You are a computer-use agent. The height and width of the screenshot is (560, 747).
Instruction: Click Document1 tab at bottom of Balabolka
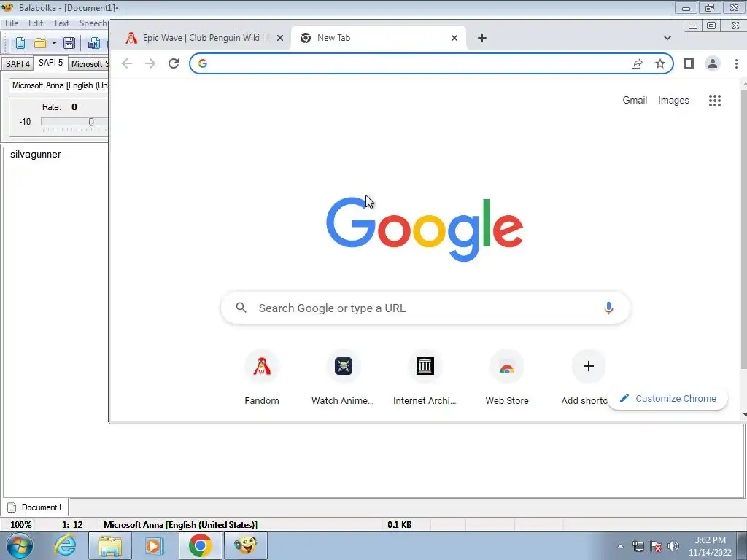coord(35,507)
